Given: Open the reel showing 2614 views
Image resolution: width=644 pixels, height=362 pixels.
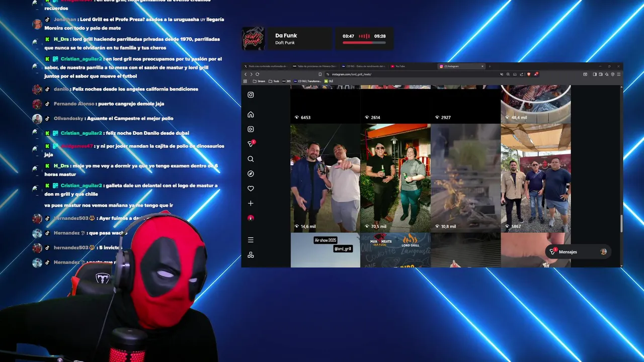Looking at the screenshot, I should 395,104.
